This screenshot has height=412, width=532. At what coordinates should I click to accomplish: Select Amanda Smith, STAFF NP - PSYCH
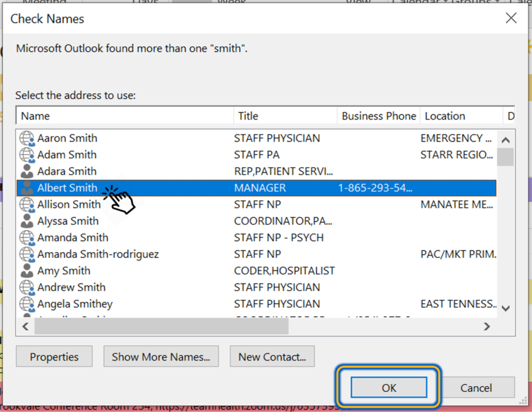click(x=257, y=238)
